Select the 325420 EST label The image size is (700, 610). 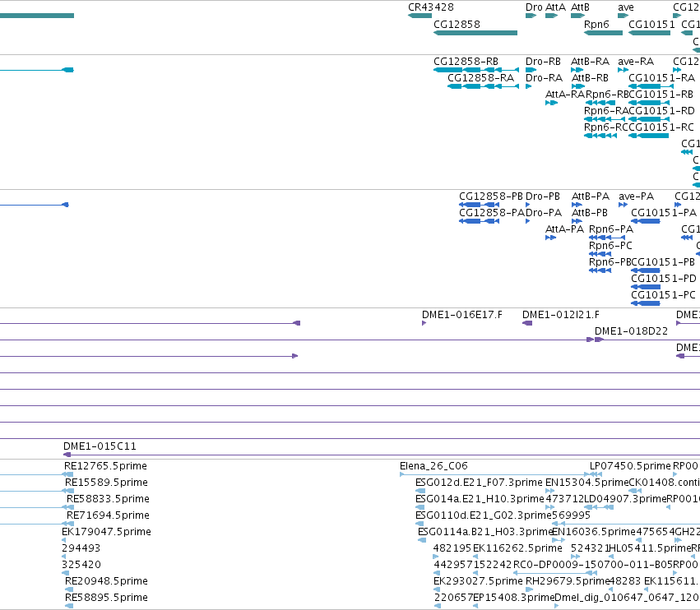[x=81, y=565]
